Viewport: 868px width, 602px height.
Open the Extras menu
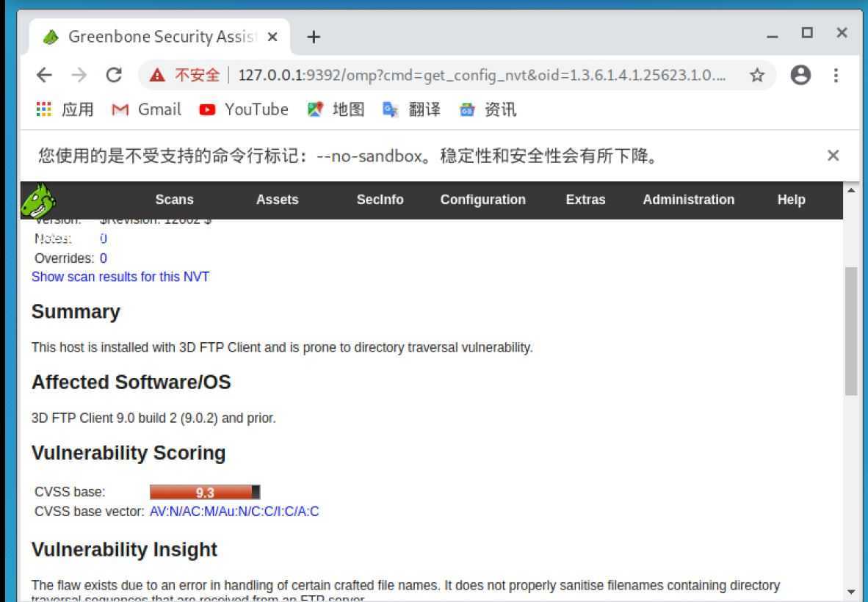(586, 200)
